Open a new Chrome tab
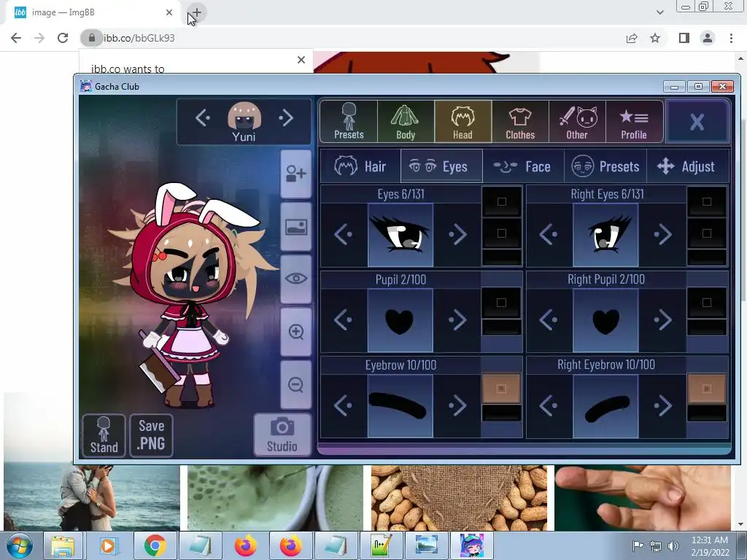 (x=197, y=12)
